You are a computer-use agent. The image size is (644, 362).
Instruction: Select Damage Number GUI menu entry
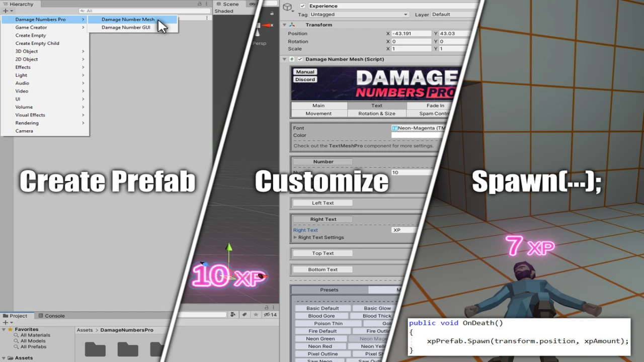point(126,28)
